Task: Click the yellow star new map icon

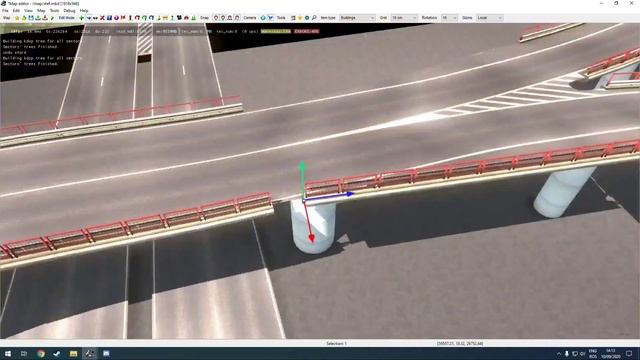Action: coord(17,18)
